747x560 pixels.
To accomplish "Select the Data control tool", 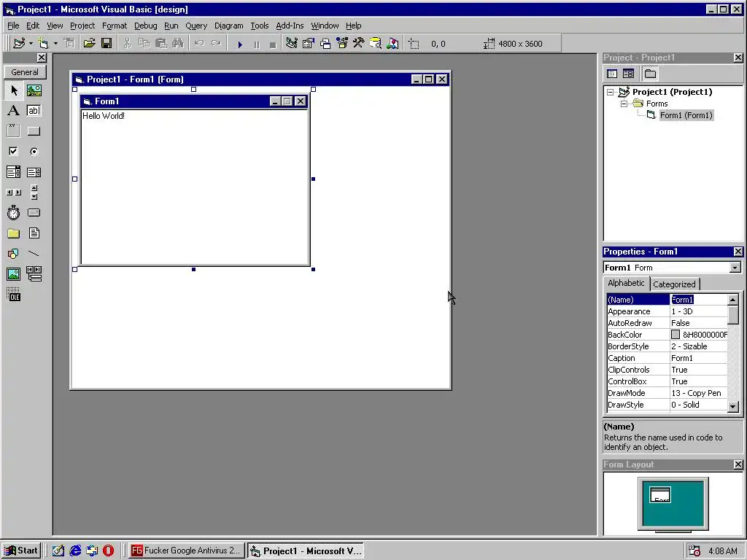I will (34, 274).
